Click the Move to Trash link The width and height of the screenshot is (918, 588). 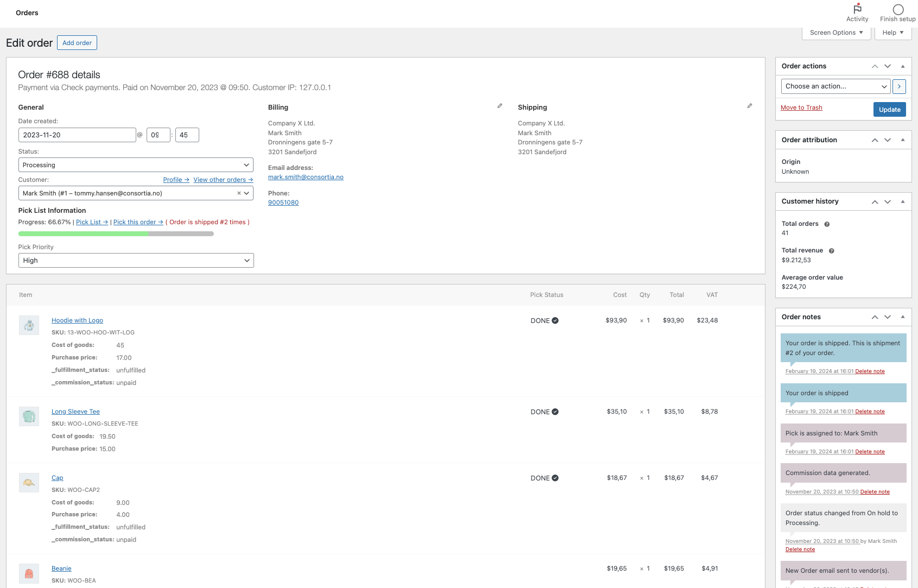click(801, 107)
